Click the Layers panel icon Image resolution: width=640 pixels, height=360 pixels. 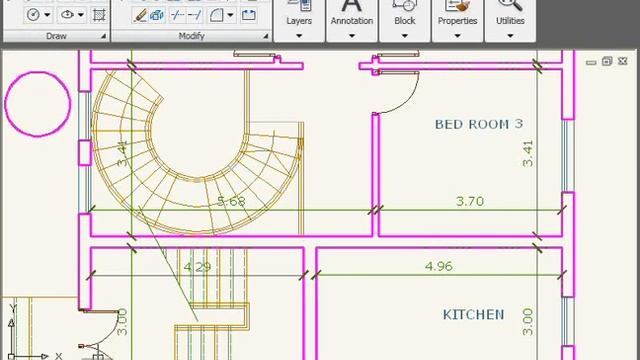299,6
